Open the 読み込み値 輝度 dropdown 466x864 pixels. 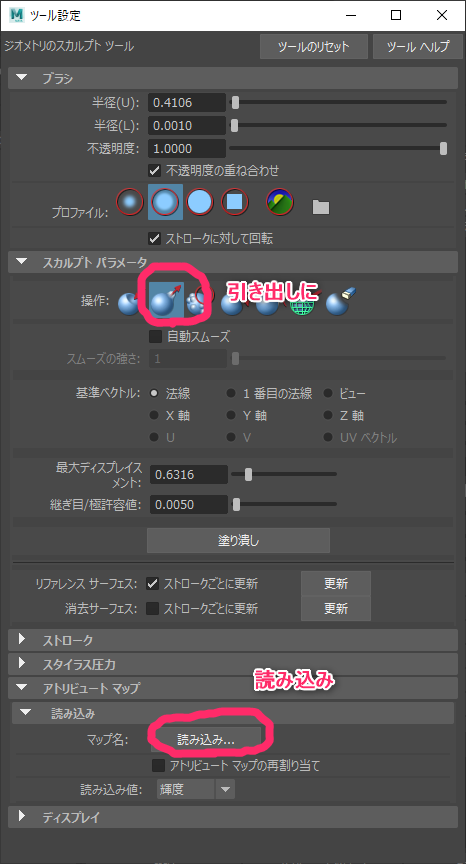[x=196, y=789]
